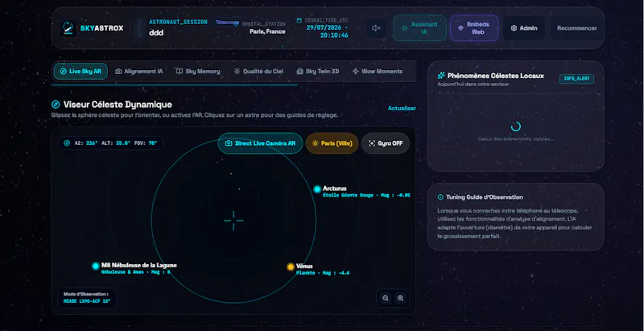The height and width of the screenshot is (331, 644).
Task: Zoom in the celestial viewfinder
Action: [x=400, y=299]
